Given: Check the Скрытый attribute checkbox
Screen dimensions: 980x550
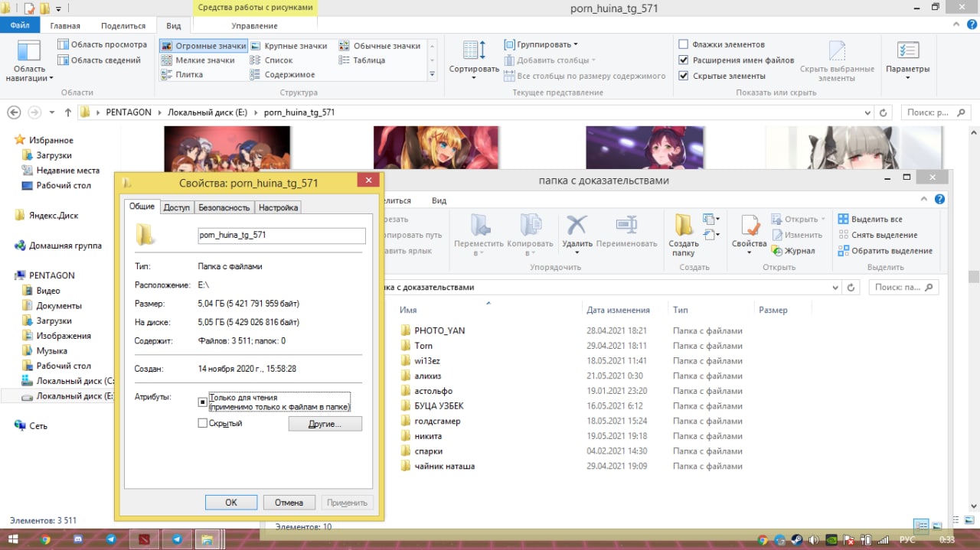Looking at the screenshot, I should click(203, 423).
